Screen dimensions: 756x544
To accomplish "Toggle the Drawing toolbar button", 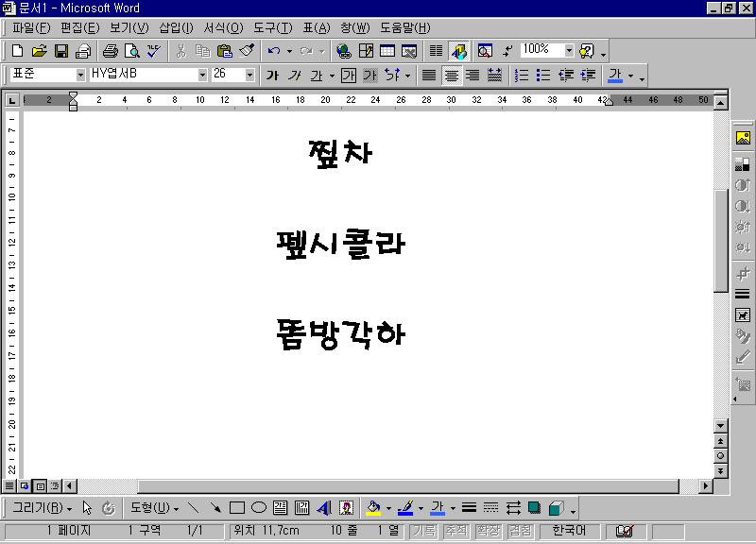I will point(458,51).
